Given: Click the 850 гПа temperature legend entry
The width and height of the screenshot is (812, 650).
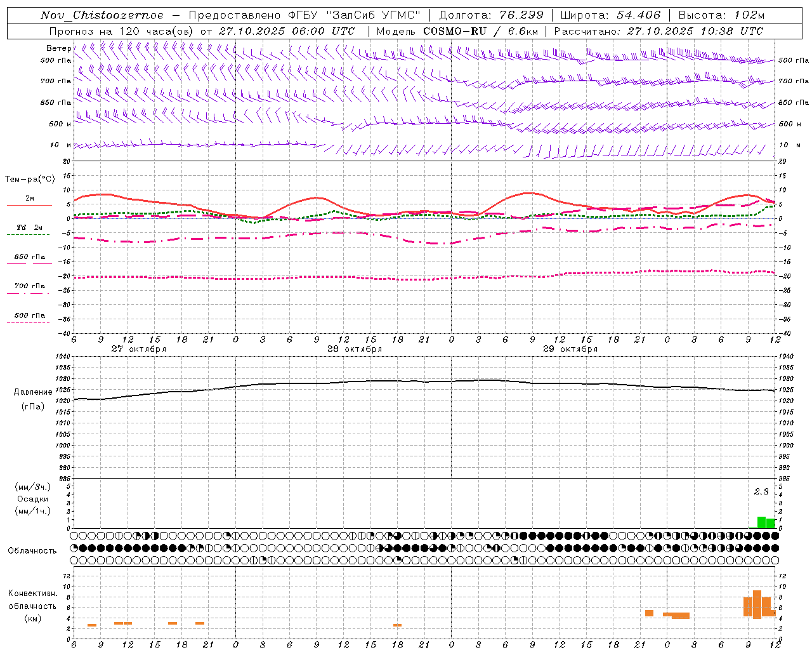Looking at the screenshot, I should point(30,257).
